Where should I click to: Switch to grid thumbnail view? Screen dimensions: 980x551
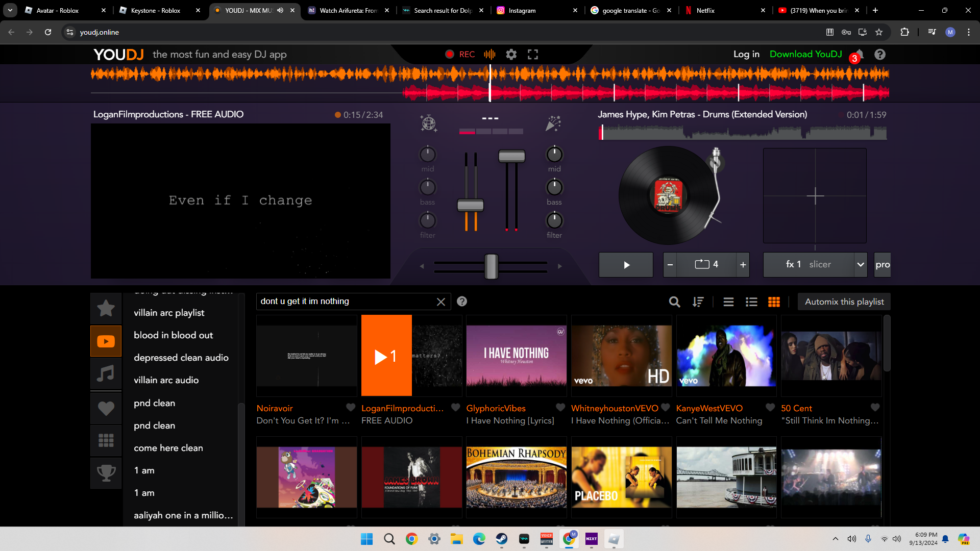point(774,302)
